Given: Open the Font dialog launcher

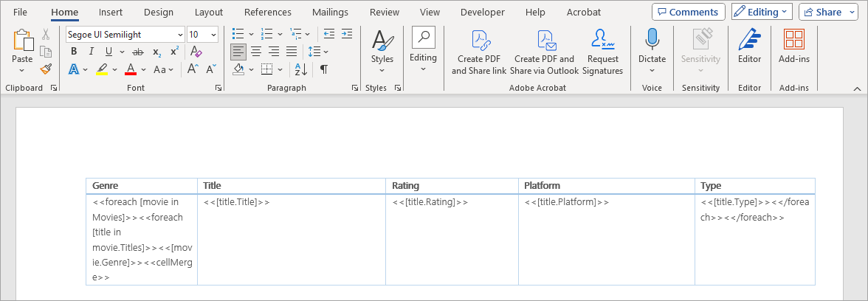Looking at the screenshot, I should point(218,88).
